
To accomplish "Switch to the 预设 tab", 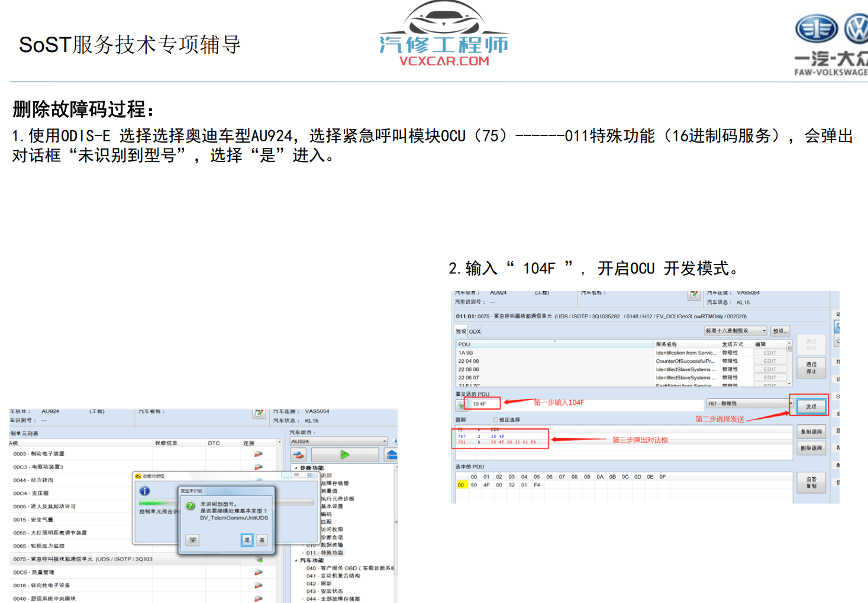I will (460, 331).
